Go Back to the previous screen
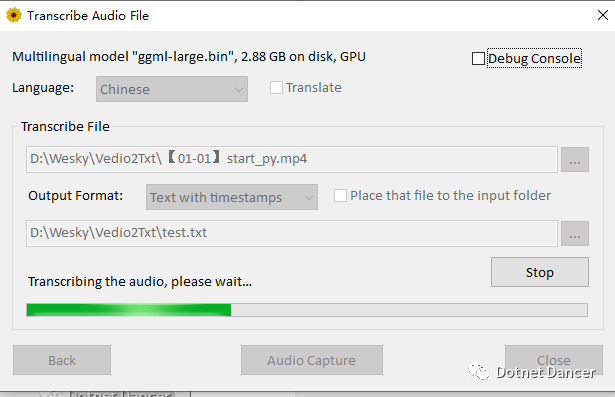Image resolution: width=615 pixels, height=397 pixels. [x=62, y=360]
